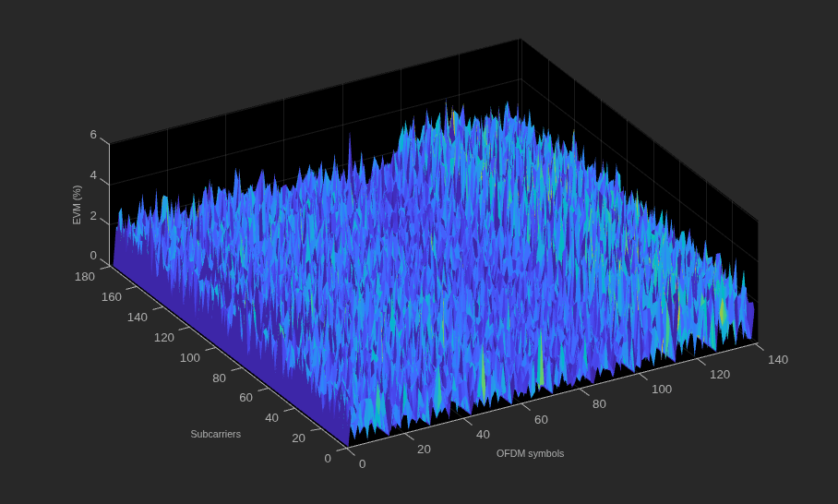Click the 120 tick on OFDM symbols axis
The width and height of the screenshot is (838, 504).
coord(719,375)
